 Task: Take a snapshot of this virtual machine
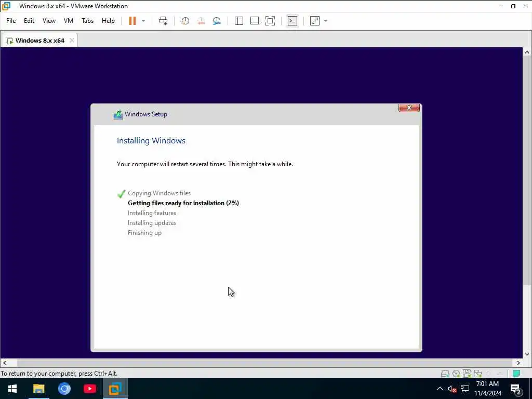(x=185, y=21)
